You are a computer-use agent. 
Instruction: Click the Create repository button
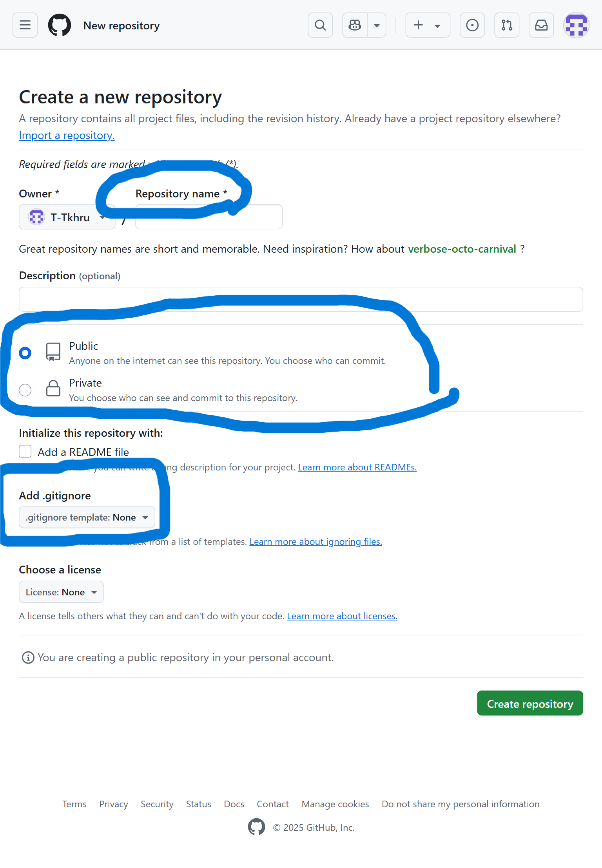coord(530,703)
